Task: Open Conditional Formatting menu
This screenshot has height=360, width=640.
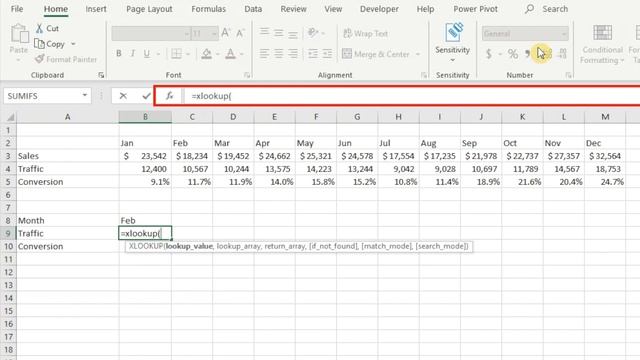Action: coord(602,44)
